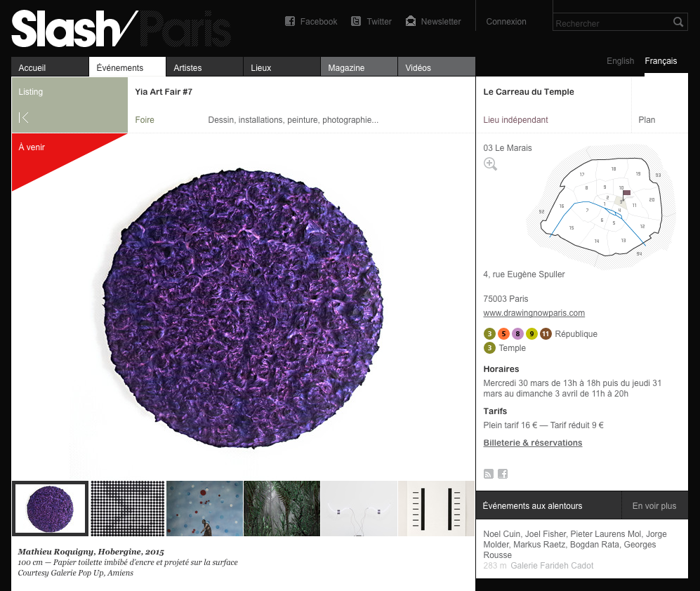Click the Newsletter envelope icon

point(411,21)
